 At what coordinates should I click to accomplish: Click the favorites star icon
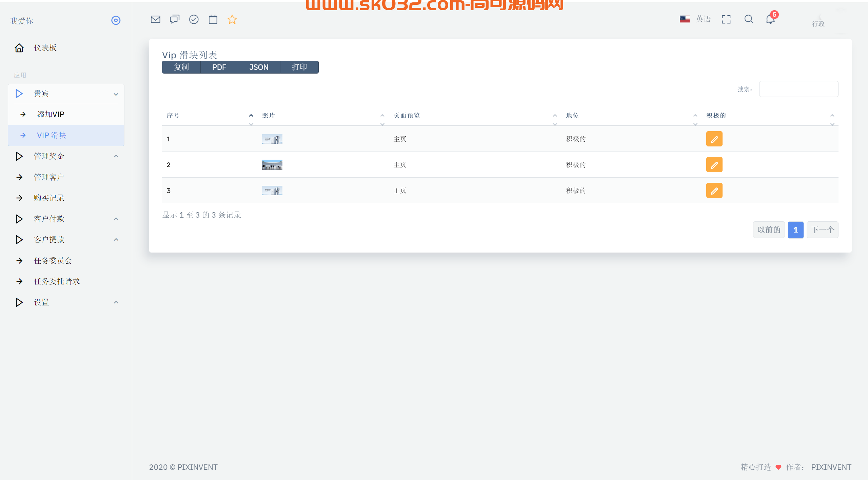[x=232, y=19]
